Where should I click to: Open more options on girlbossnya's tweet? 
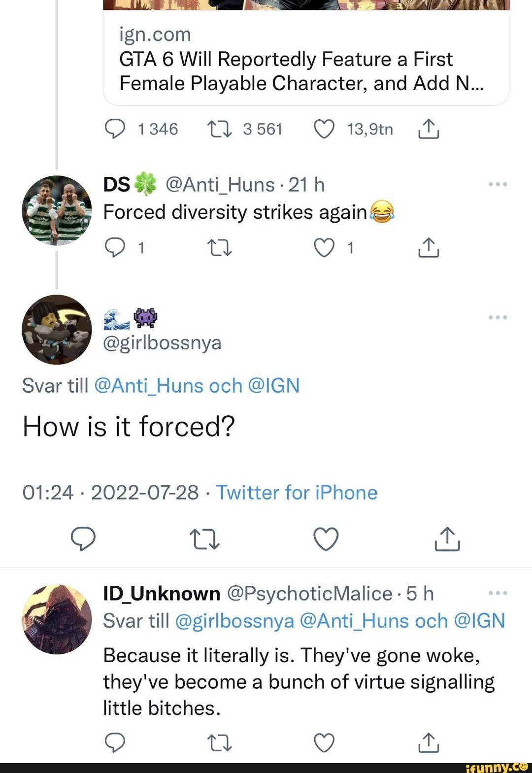point(498,317)
